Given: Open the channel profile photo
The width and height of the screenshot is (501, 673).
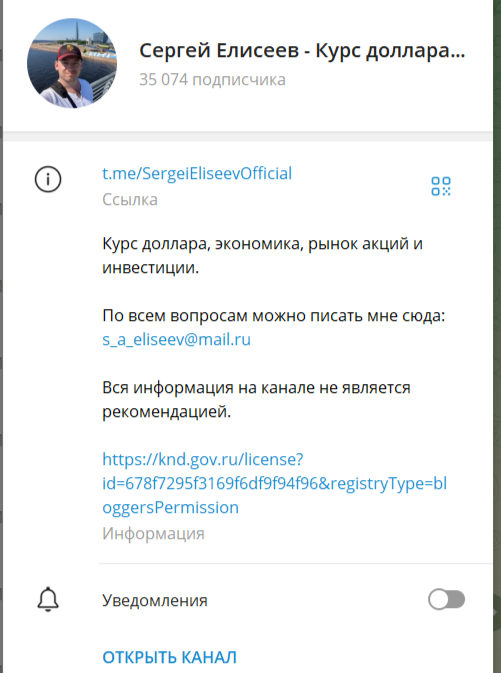Looking at the screenshot, I should (72, 63).
